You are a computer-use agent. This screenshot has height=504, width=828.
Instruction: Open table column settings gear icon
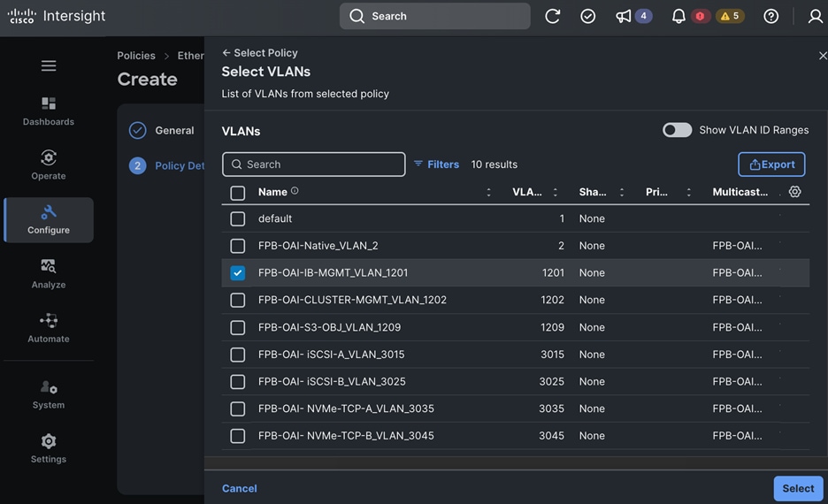pos(794,192)
